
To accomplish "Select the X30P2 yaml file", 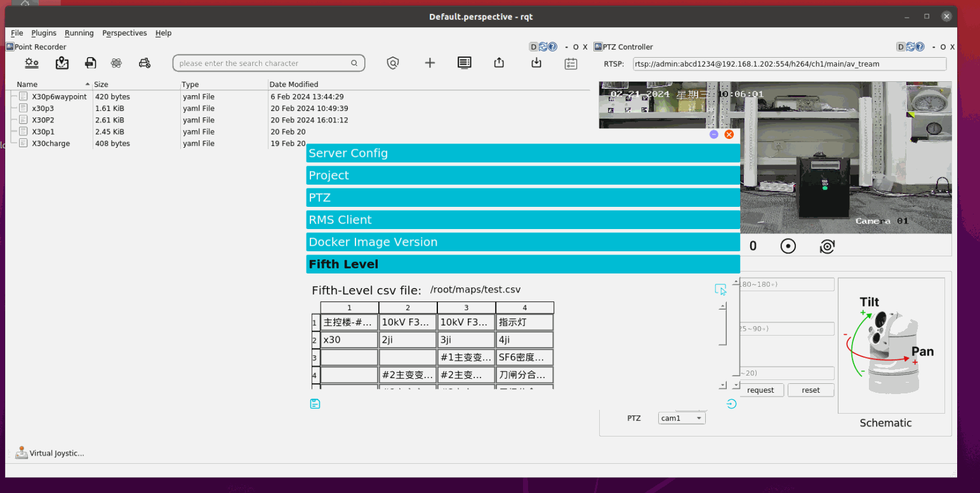I will point(43,120).
